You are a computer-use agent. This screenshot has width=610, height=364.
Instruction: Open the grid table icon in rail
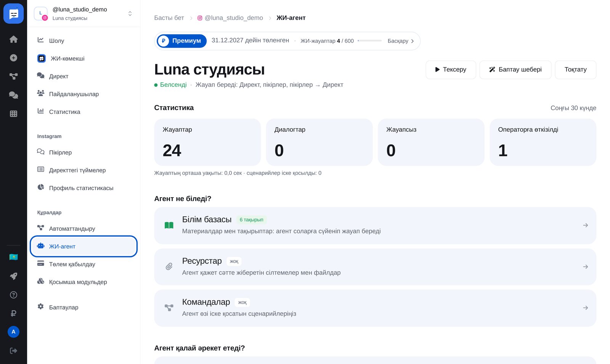tap(13, 113)
